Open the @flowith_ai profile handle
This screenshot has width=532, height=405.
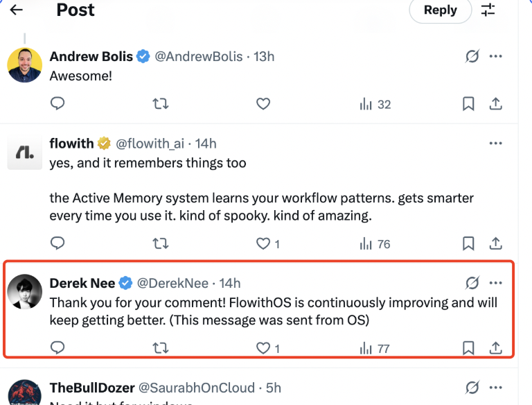click(x=150, y=144)
